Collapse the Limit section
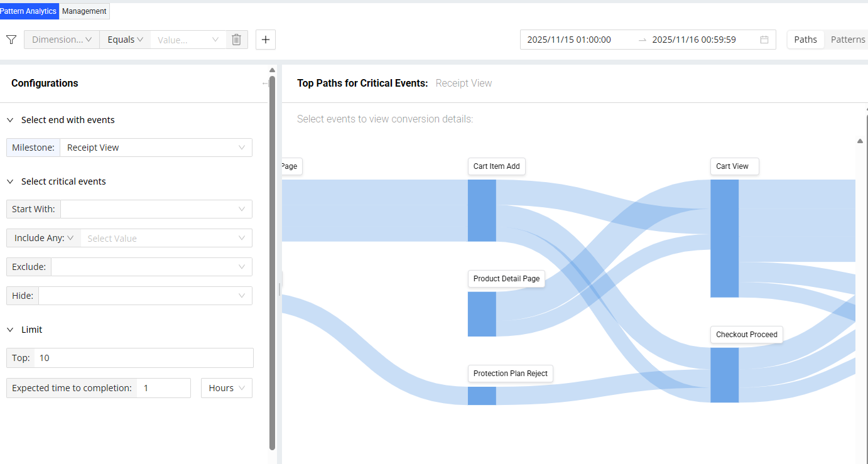The height and width of the screenshot is (464, 868). [10, 330]
